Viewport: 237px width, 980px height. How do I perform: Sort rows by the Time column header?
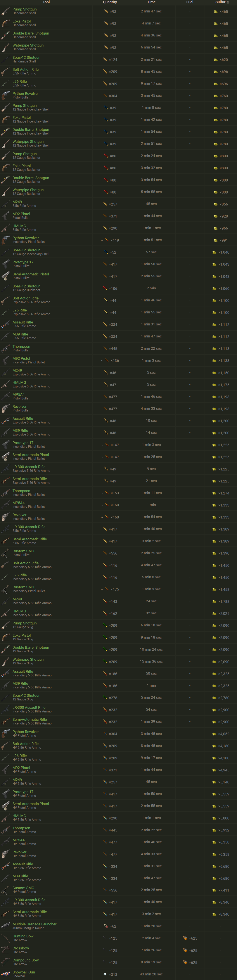pos(151,2)
